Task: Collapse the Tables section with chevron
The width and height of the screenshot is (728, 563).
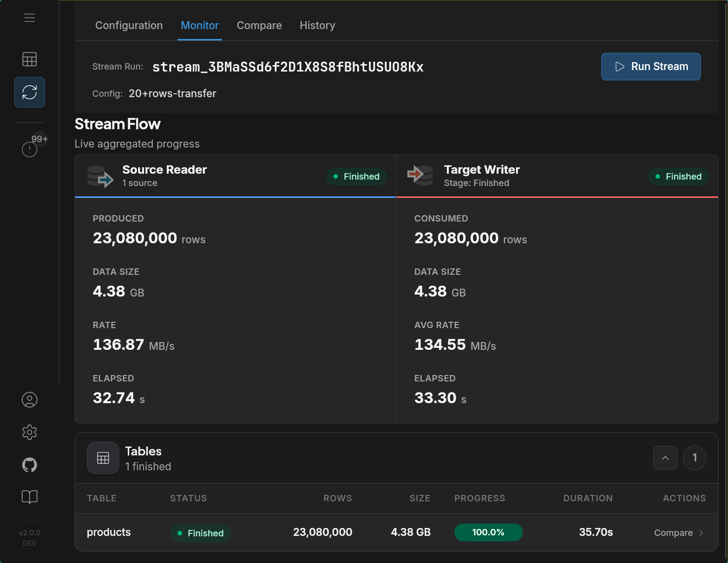Action: (x=665, y=458)
